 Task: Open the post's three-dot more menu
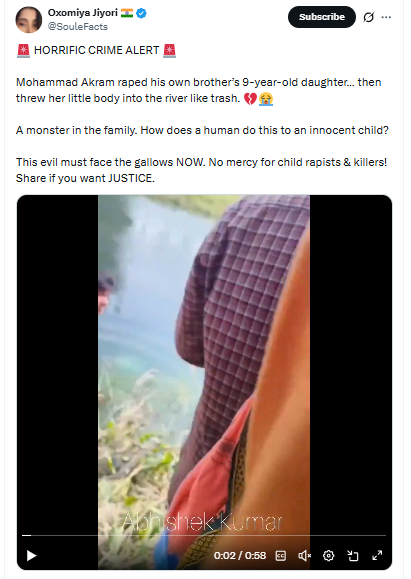386,17
